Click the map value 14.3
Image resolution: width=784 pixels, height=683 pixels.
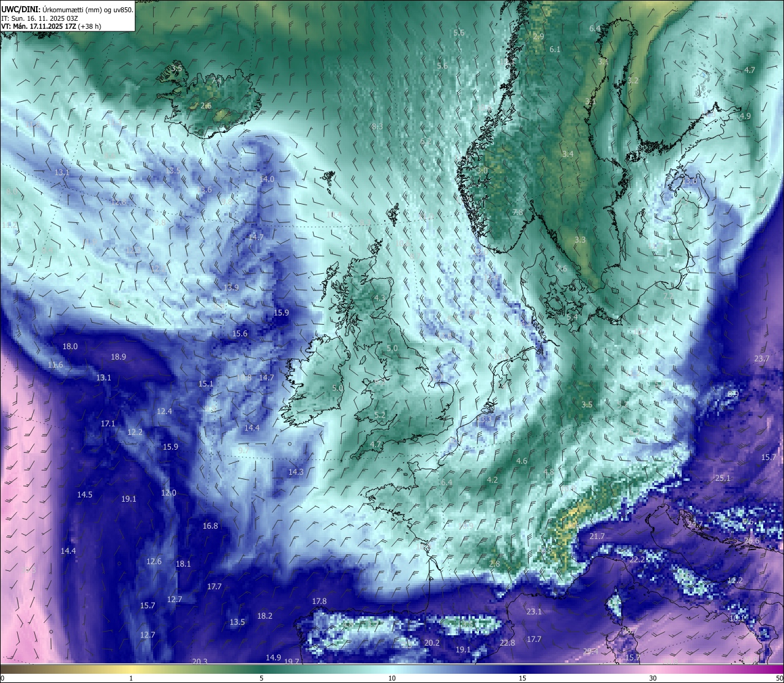pos(296,472)
